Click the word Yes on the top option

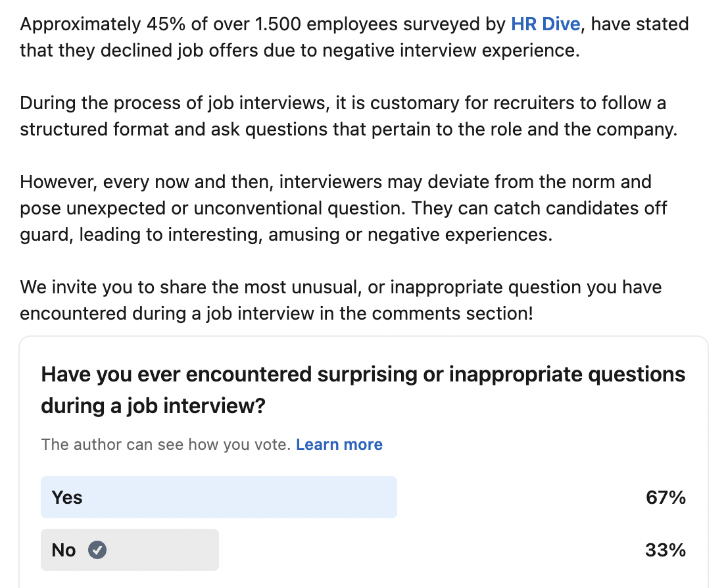(66, 497)
